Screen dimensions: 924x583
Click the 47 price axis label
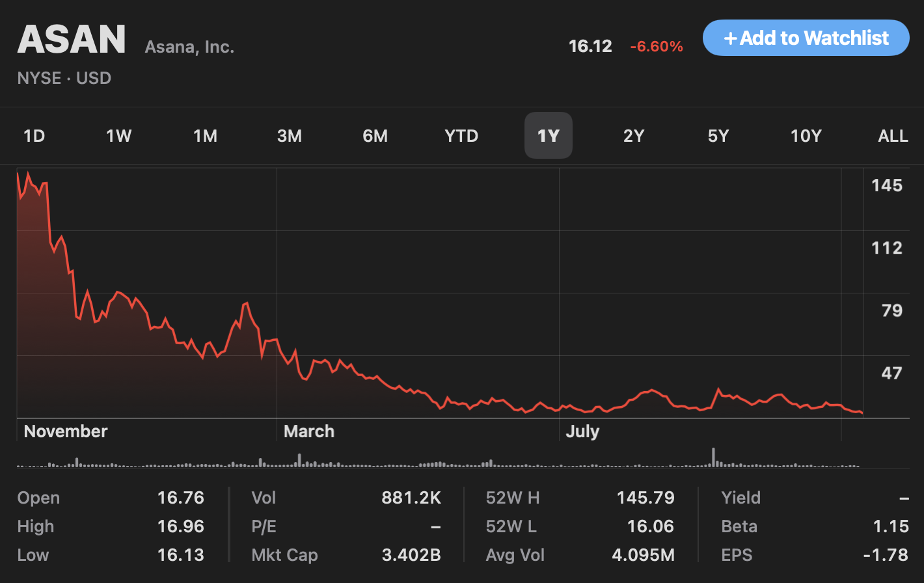click(x=892, y=373)
